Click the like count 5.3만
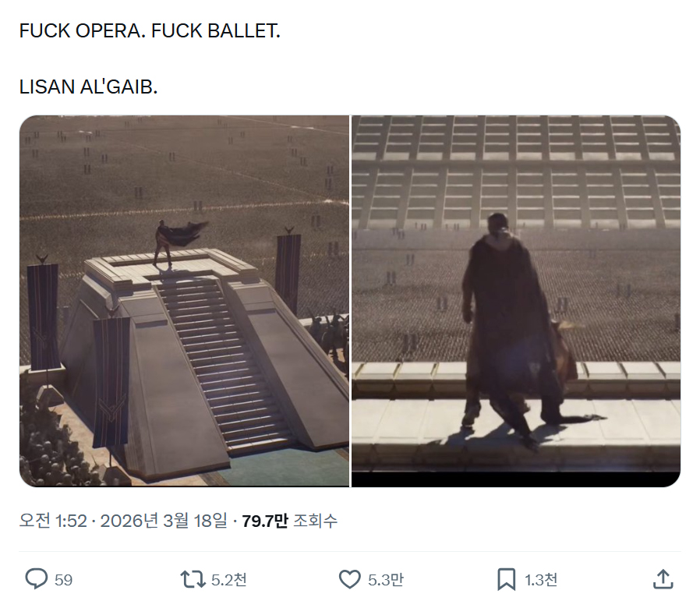 coord(386,580)
